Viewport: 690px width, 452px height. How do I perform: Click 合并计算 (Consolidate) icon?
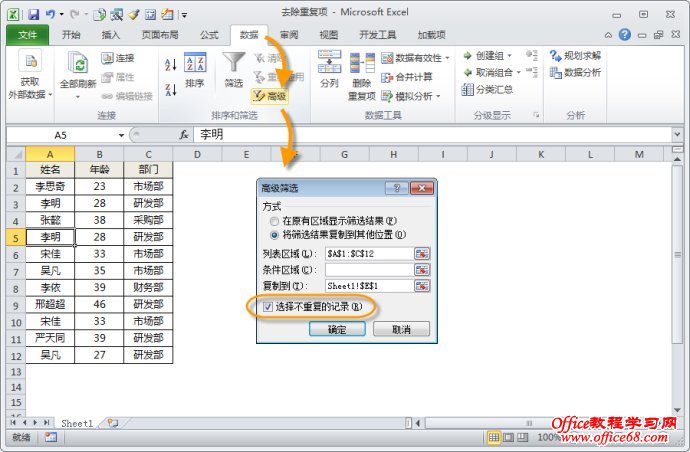[386, 77]
